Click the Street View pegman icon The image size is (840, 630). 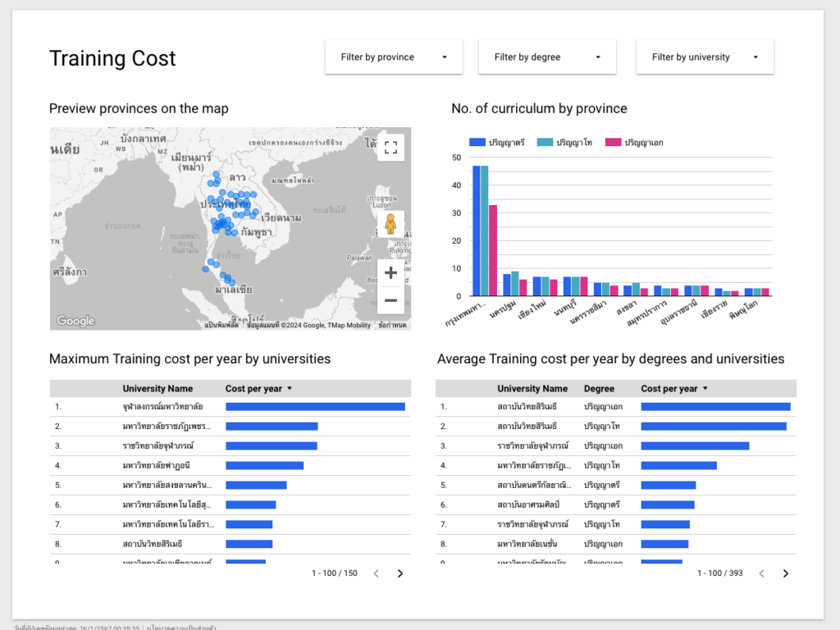(390, 224)
